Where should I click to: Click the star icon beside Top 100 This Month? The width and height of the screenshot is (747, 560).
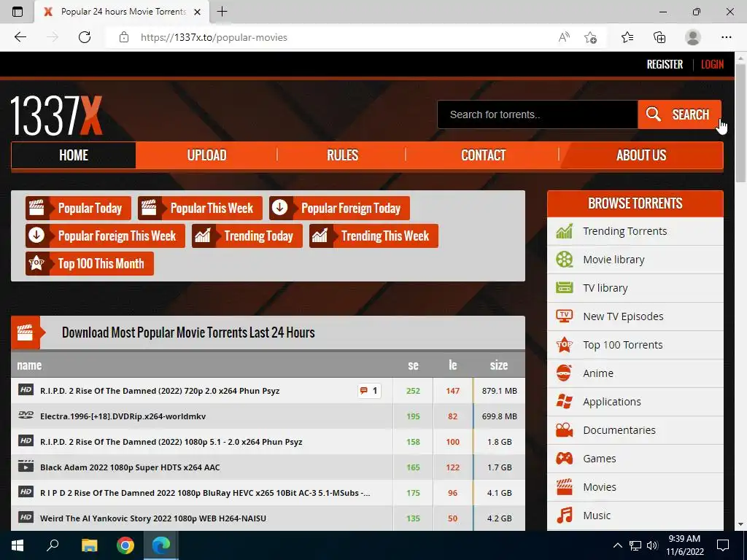coord(36,263)
